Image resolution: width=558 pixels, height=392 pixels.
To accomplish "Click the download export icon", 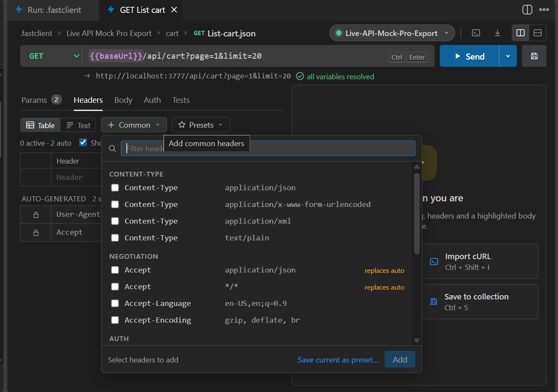I will click(498, 33).
